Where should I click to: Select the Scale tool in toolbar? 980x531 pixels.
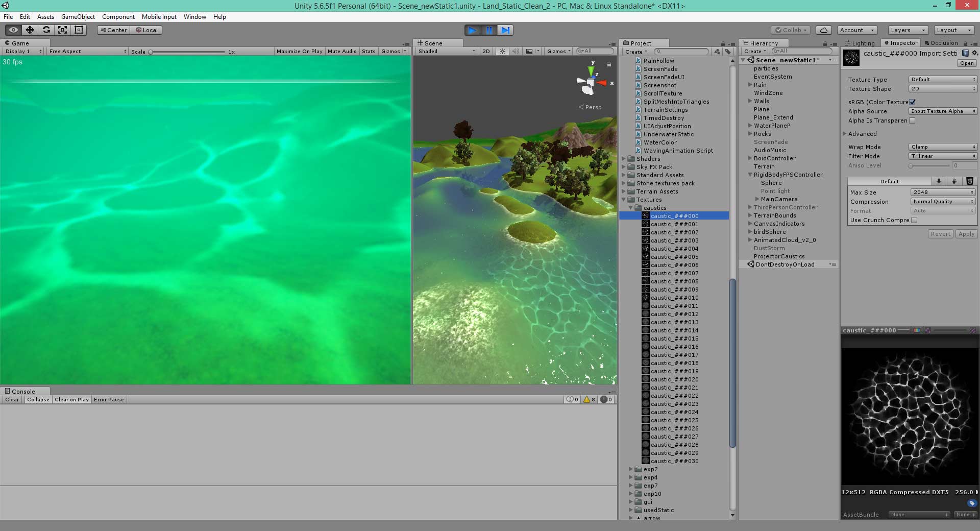pyautogui.click(x=62, y=30)
